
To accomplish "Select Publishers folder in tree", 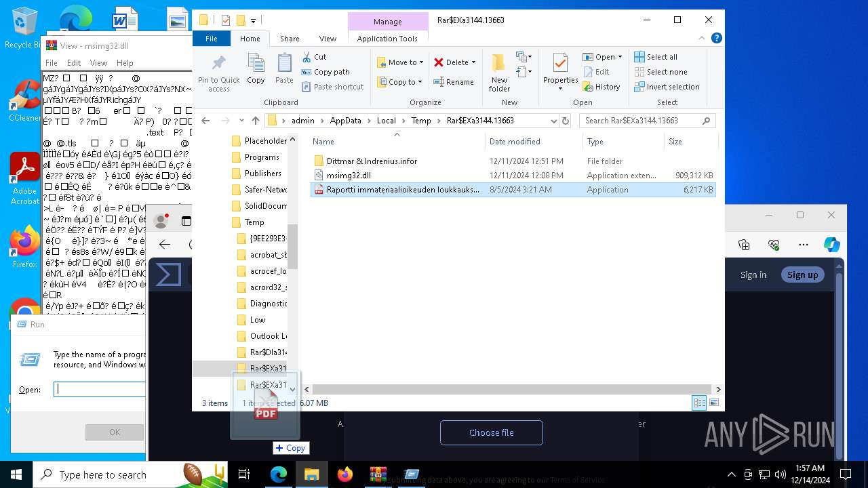I will (x=262, y=174).
